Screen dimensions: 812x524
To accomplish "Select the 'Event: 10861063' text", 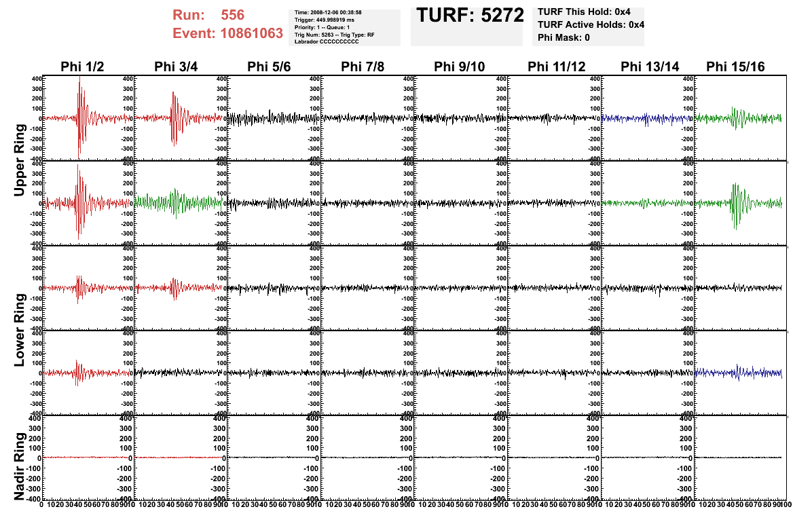I will click(x=227, y=33).
